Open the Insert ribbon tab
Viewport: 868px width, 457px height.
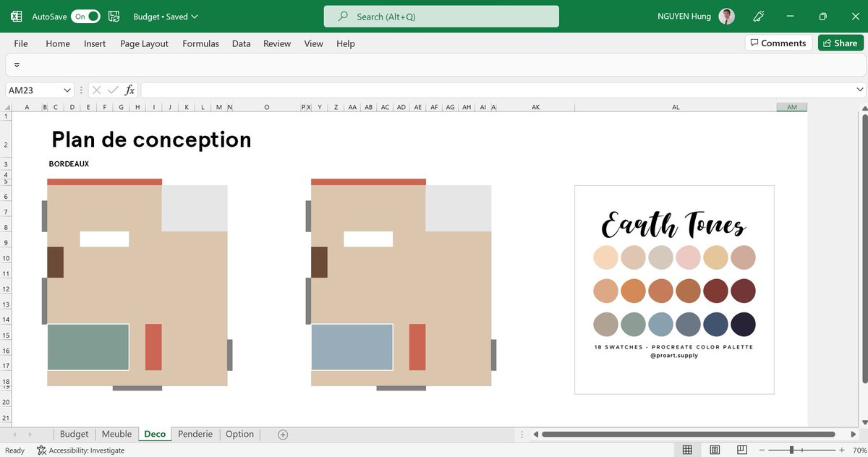click(x=95, y=43)
